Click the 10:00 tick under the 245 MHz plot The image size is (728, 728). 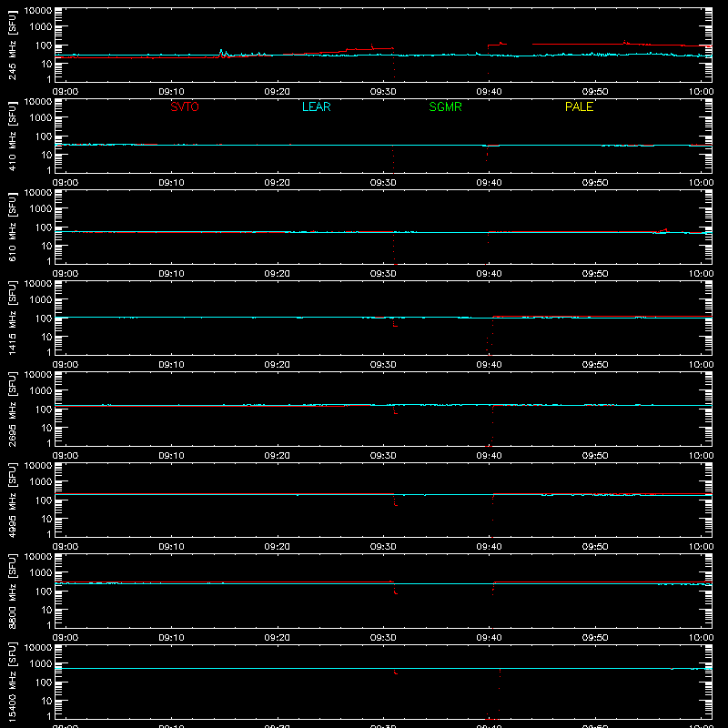pyautogui.click(x=701, y=92)
